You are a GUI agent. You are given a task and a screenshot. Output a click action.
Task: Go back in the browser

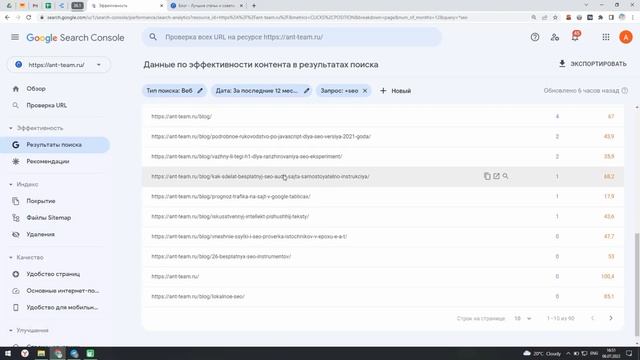coord(7,18)
